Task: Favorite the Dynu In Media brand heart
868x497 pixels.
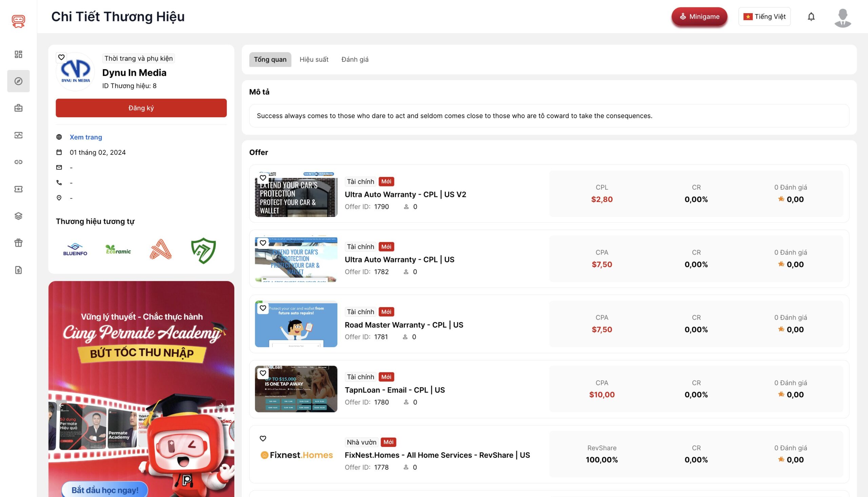Action: (x=61, y=57)
